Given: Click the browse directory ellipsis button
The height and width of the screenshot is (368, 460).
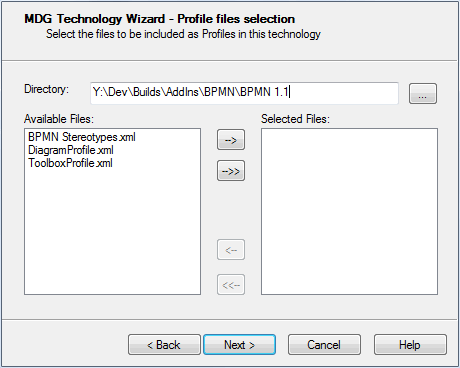Looking at the screenshot, I should tap(423, 94).
